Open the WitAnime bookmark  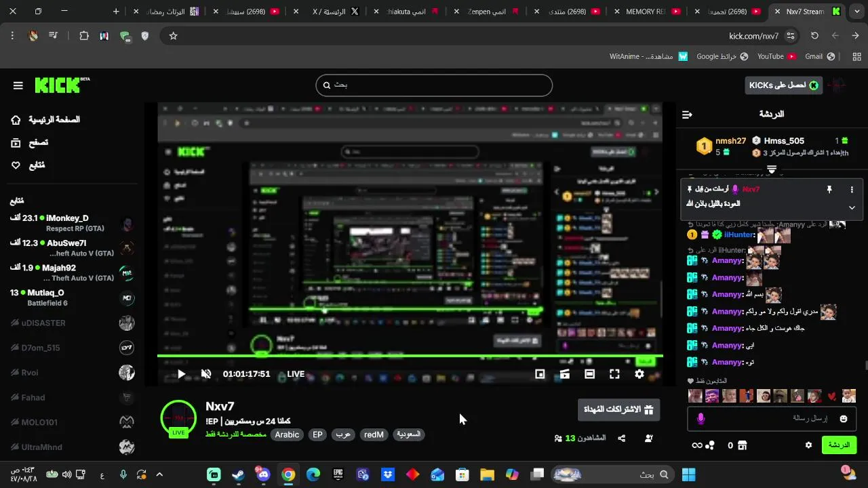pos(649,56)
